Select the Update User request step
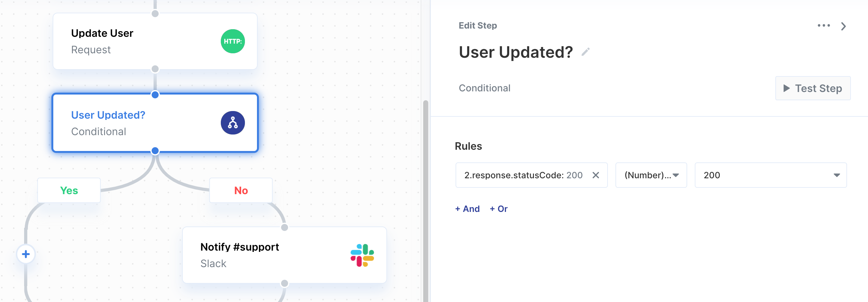This screenshot has height=302, width=868. (x=155, y=42)
